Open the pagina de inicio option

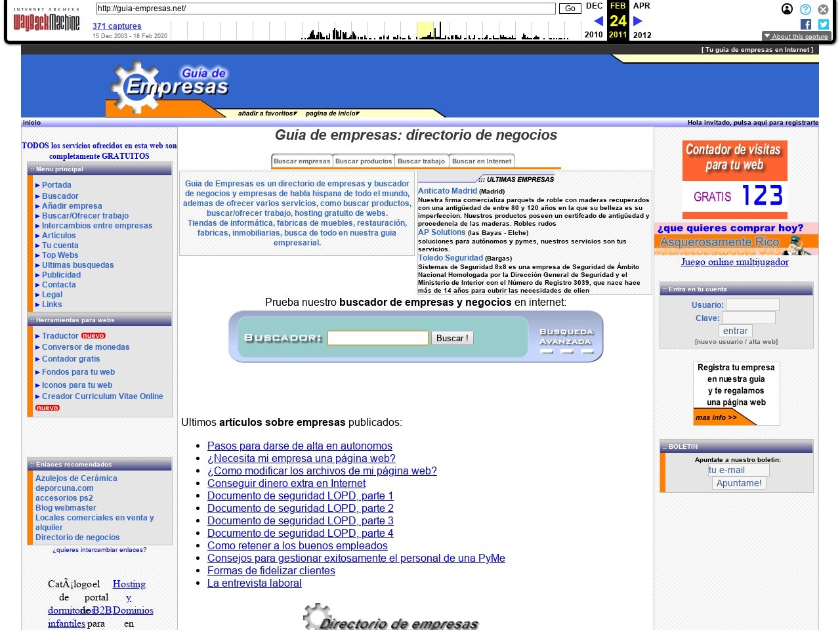[x=332, y=114]
